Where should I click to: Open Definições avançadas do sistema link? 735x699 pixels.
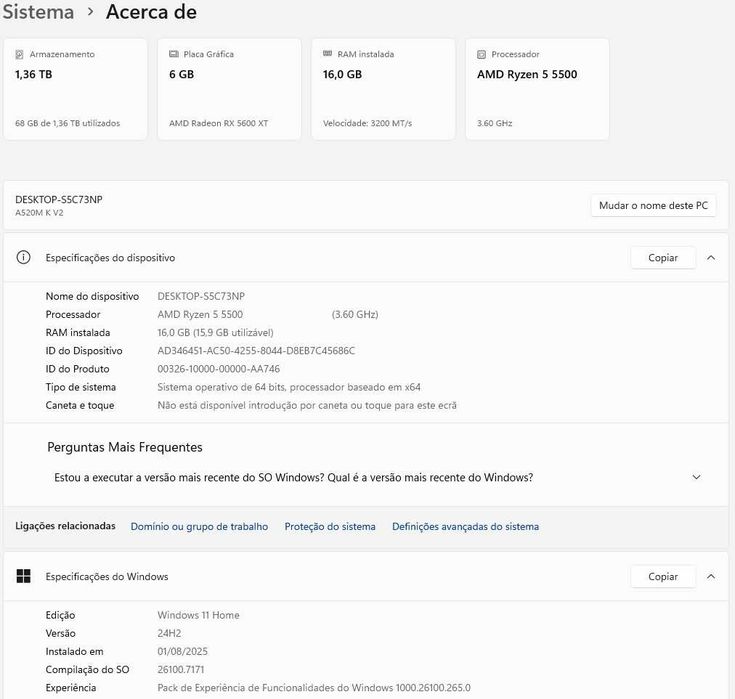click(465, 526)
